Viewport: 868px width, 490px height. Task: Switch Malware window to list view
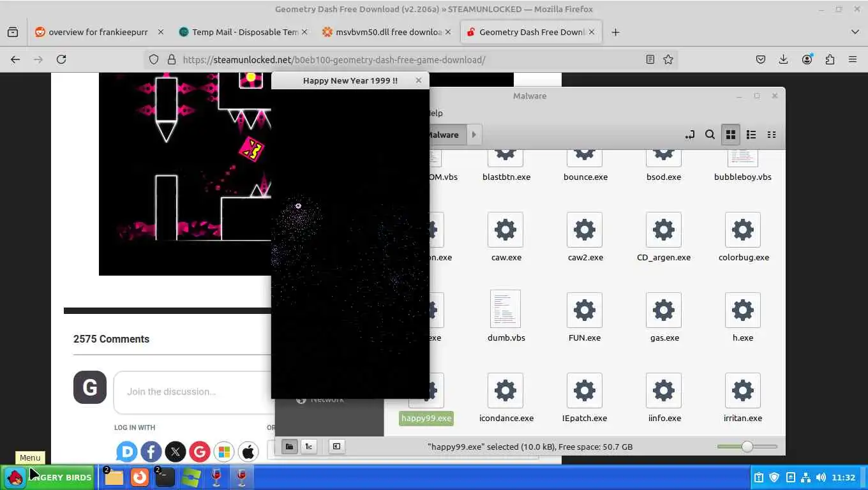[x=751, y=135]
